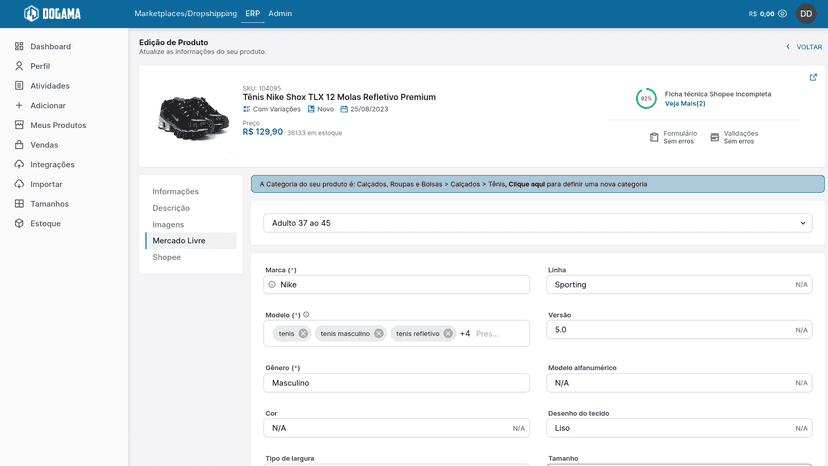The height and width of the screenshot is (466, 828).
Task: Click the 92% completion progress circle
Action: 646,99
